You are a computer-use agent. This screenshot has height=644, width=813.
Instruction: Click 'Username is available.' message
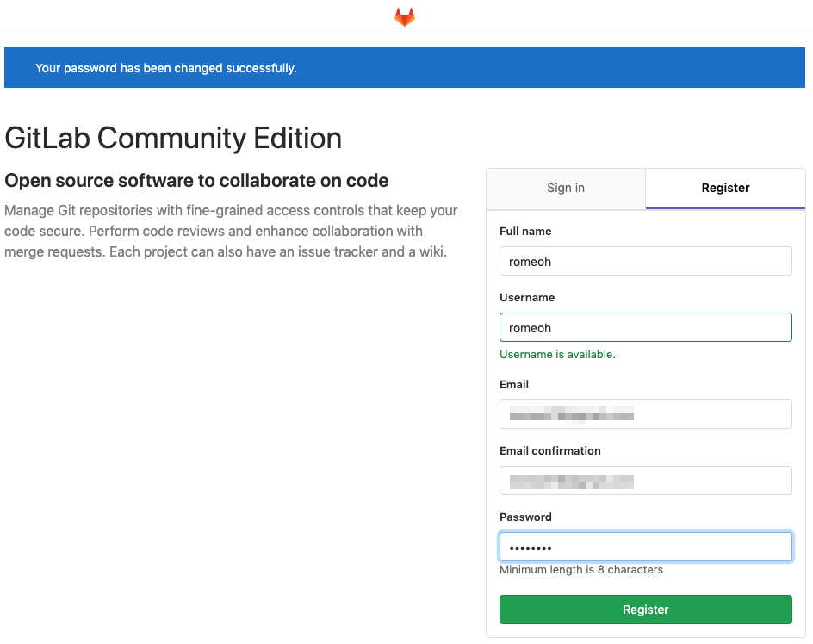click(557, 354)
